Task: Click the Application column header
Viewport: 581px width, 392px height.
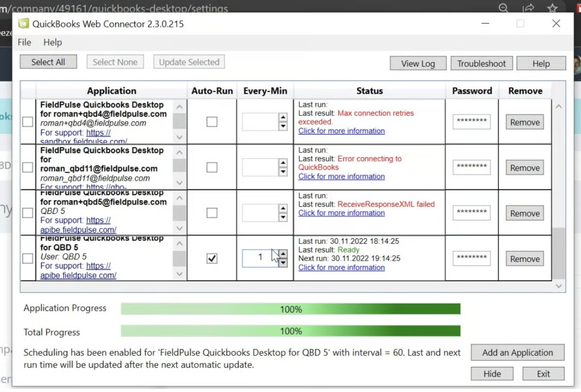Action: point(112,91)
